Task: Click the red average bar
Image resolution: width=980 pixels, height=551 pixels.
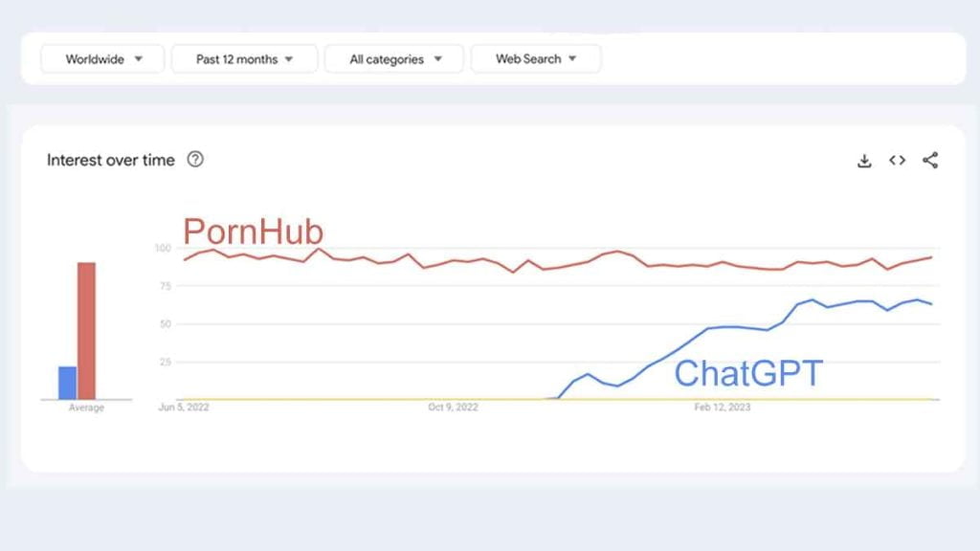Action: tap(86, 330)
